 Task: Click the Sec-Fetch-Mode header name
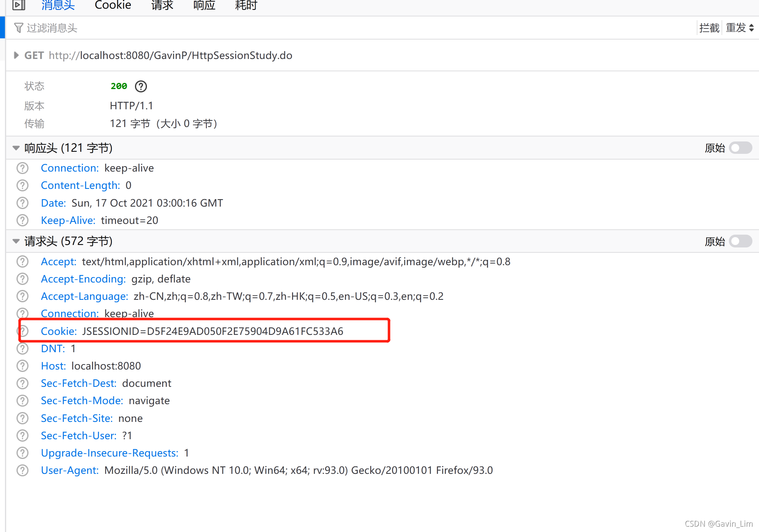[82, 400]
